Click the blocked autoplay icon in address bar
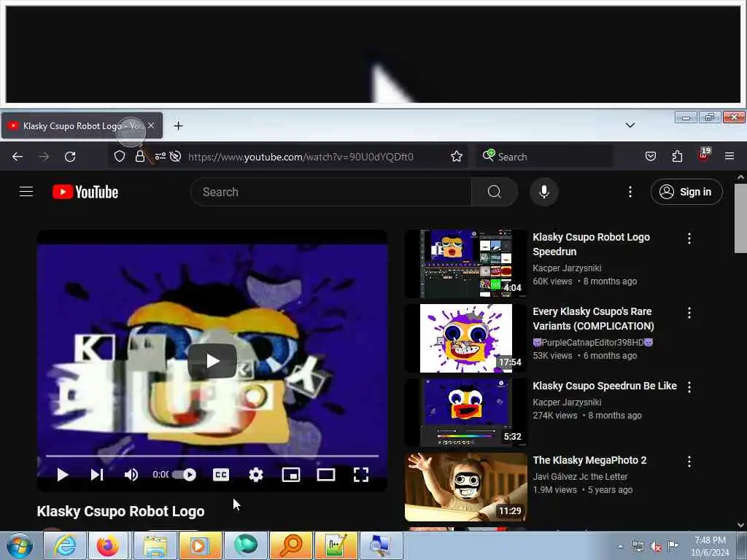 point(175,157)
